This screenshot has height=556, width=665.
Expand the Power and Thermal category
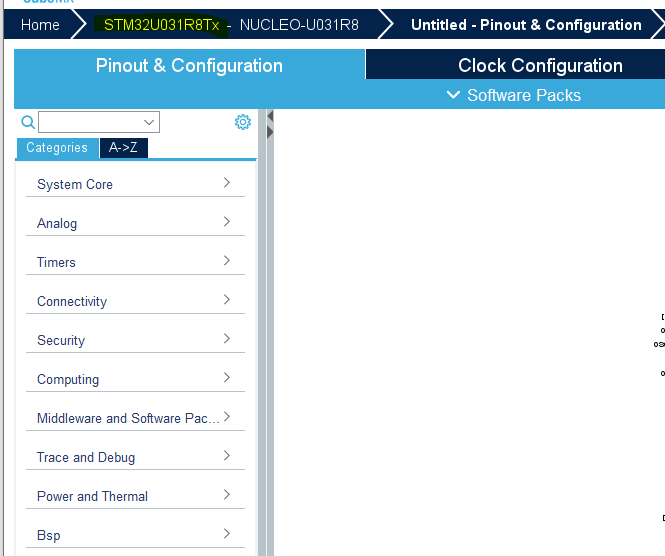point(135,497)
